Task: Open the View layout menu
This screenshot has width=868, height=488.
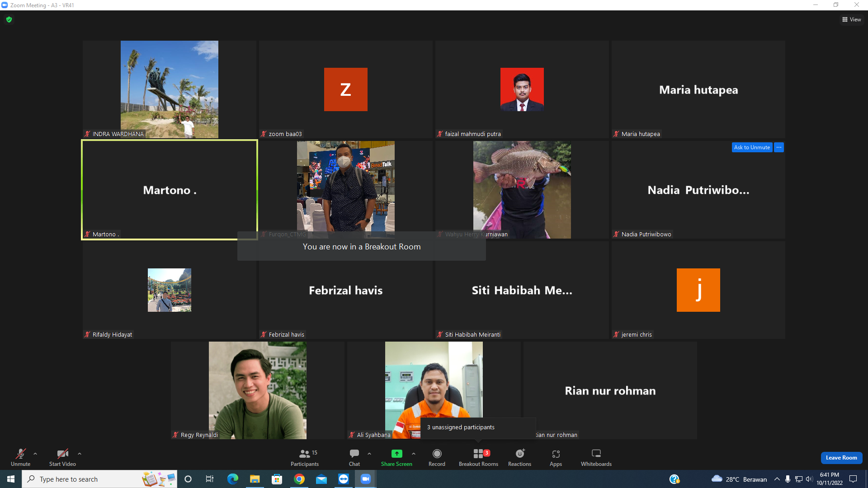Action: (x=852, y=19)
